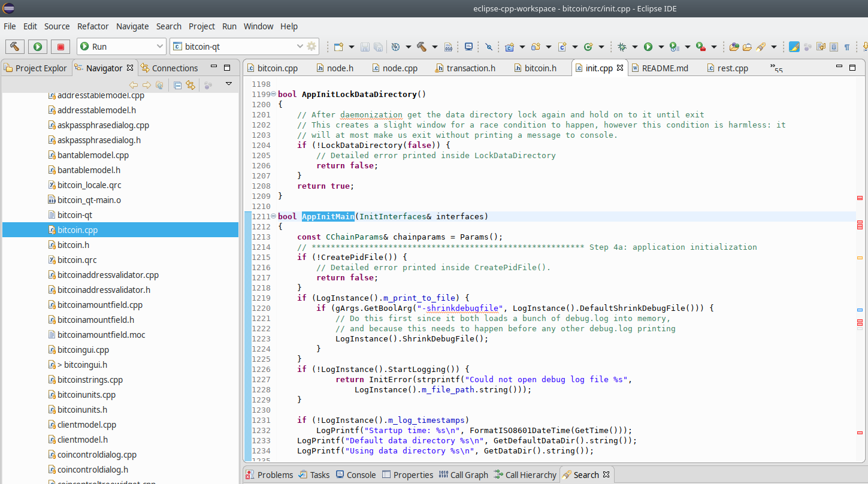Screen dimensions: 868x484
Task: Click the Go Up folder icon in Navigator toolbar
Action: pyautogui.click(x=159, y=85)
